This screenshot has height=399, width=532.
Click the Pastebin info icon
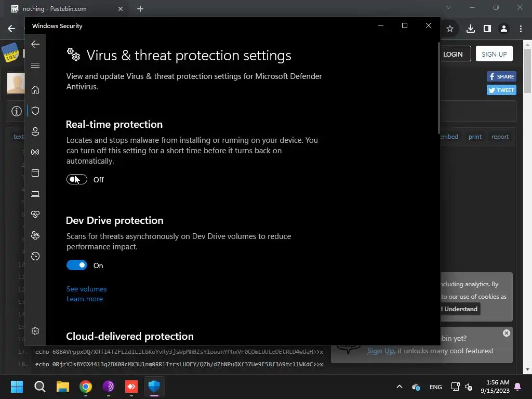(x=16, y=111)
